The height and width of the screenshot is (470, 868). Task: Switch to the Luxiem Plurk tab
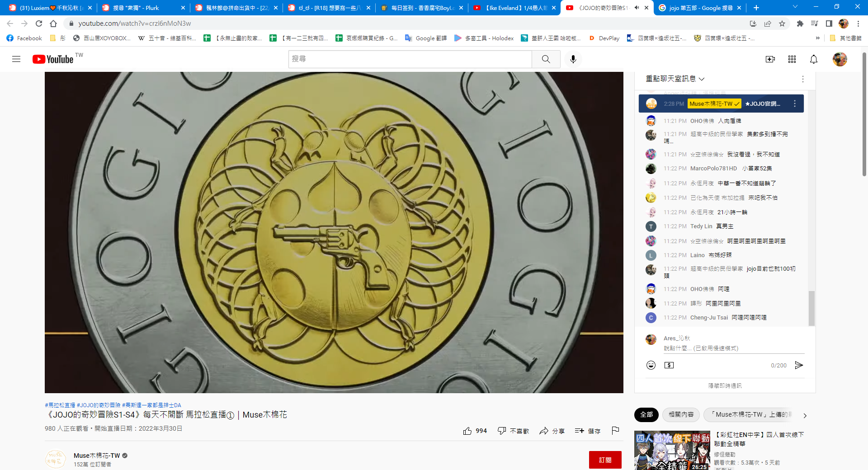50,8
